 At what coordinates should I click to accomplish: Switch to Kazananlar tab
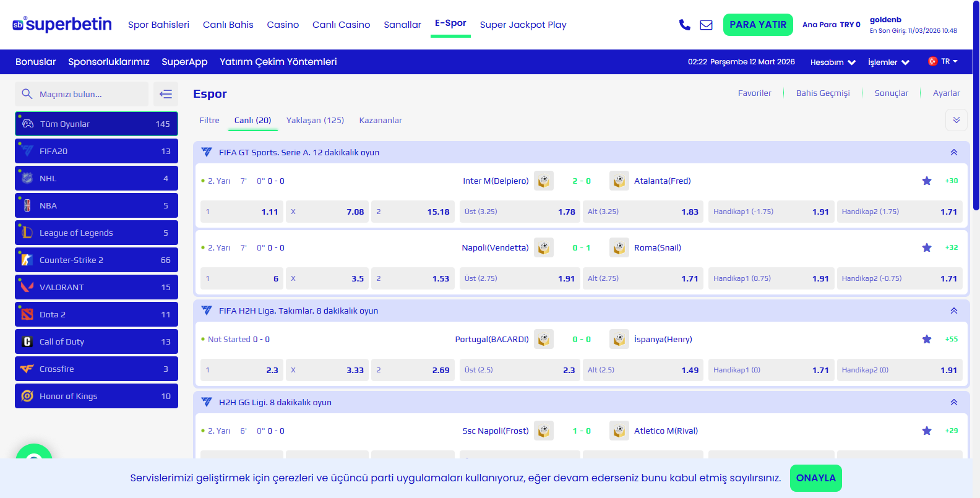[x=380, y=120]
